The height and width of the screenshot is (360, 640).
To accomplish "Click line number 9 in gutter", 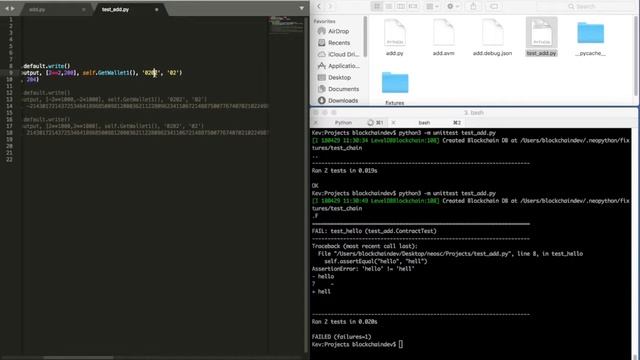I will click(11, 73).
